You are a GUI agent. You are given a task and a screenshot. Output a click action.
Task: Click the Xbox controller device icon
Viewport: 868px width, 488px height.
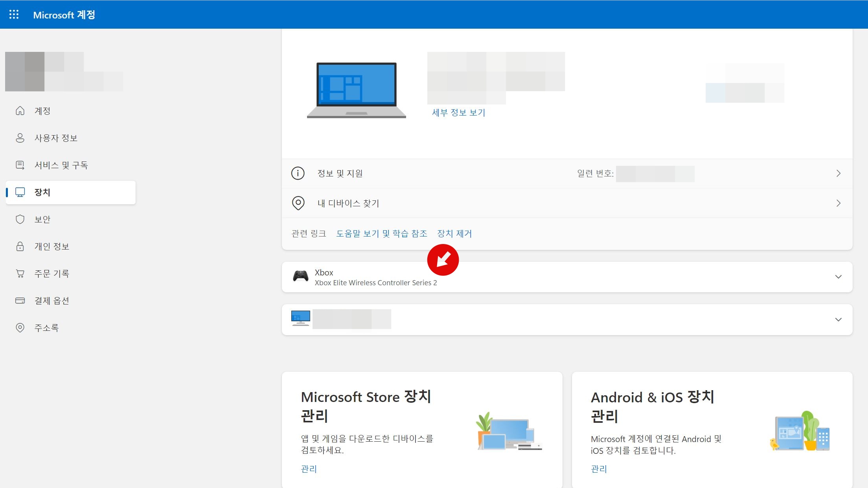point(301,277)
